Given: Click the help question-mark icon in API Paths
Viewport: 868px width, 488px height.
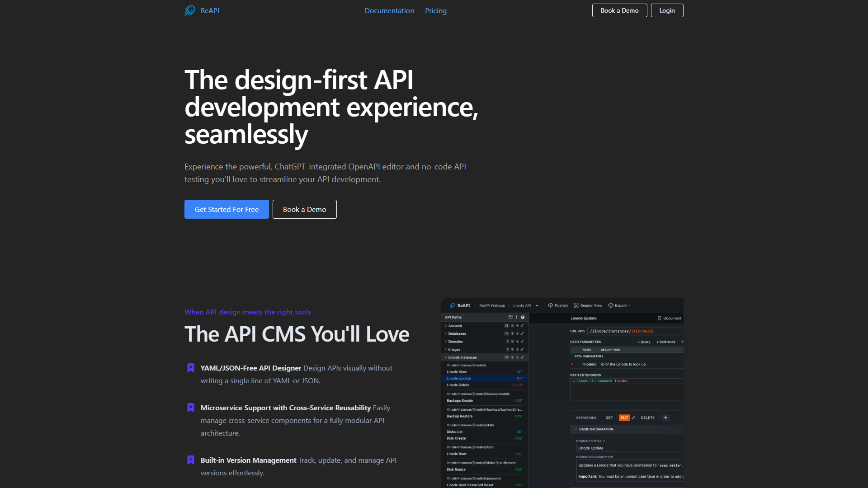Looking at the screenshot, I should click(x=523, y=317).
